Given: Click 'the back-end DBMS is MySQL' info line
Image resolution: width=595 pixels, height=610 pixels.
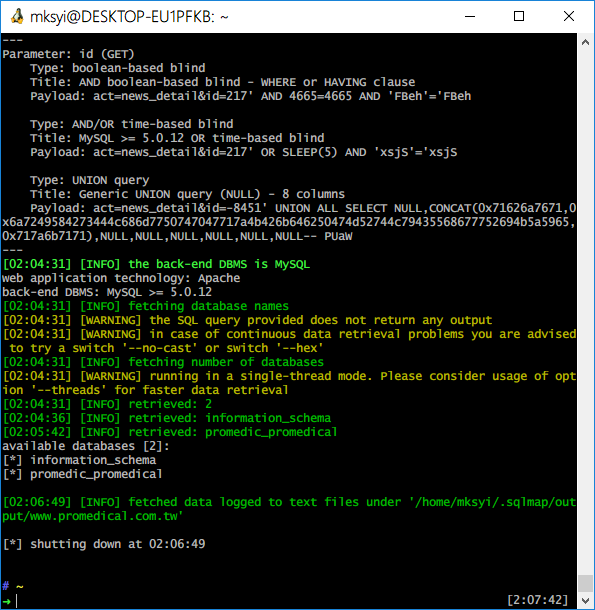Looking at the screenshot, I should point(156,264).
